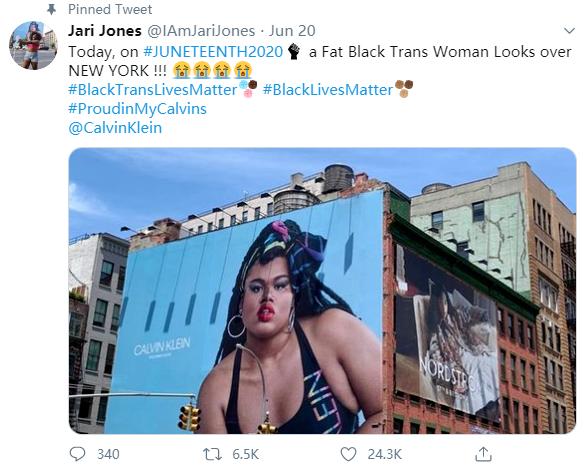Follow the #ProudinMyCalvins hashtag
Viewport: 588px width, 470px height.
(137, 109)
